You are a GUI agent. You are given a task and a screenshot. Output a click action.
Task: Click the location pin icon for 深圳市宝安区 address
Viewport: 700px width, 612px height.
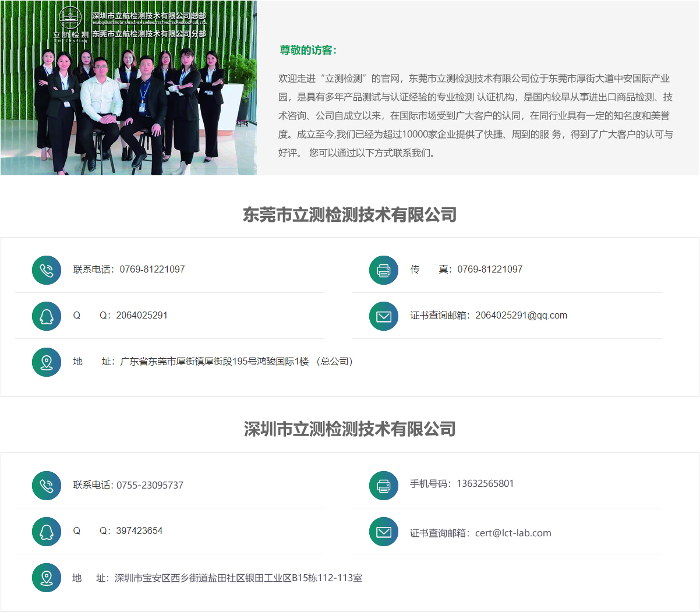tap(47, 578)
